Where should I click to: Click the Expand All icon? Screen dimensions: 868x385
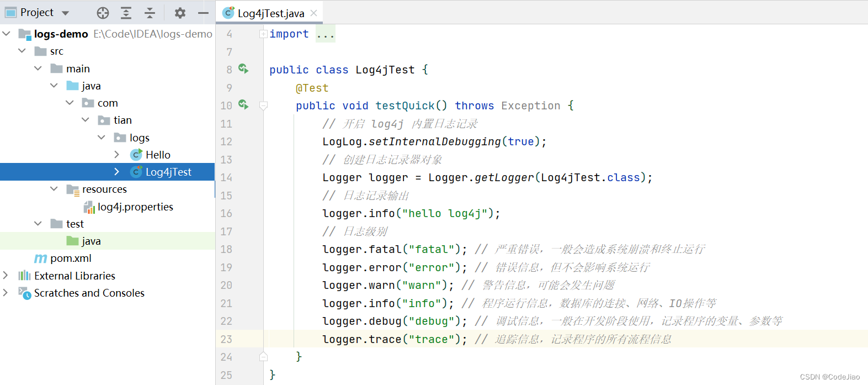pyautogui.click(x=126, y=13)
